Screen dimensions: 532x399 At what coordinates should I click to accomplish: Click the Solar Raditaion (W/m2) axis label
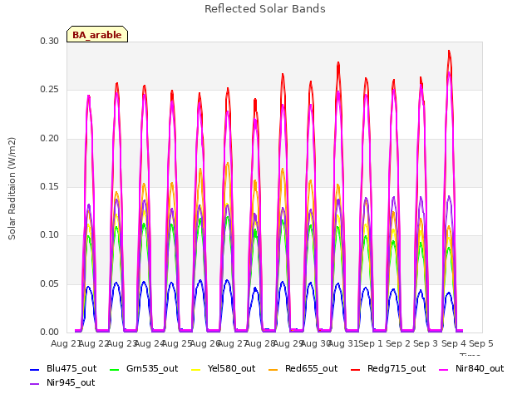click(x=12, y=189)
